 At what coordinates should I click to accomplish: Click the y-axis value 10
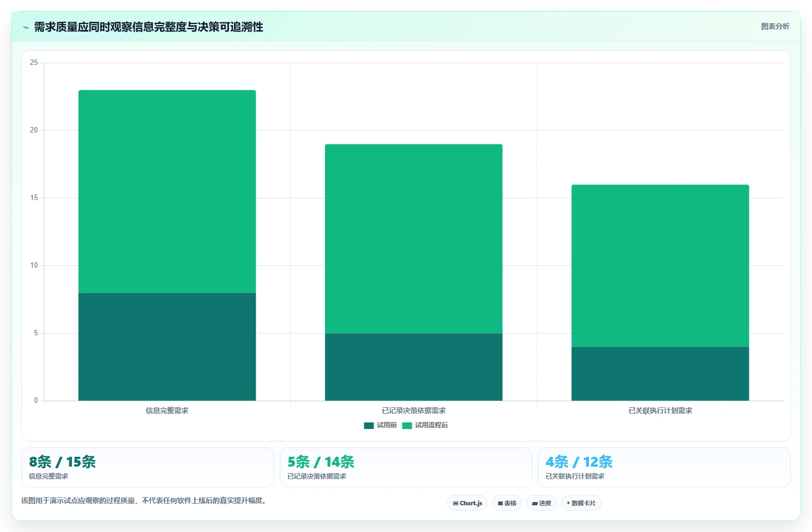(34, 265)
